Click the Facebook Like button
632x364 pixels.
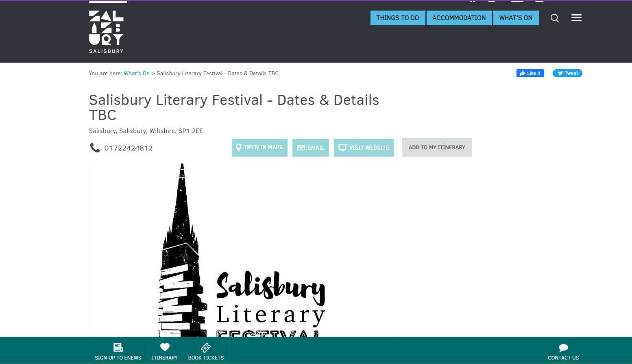point(530,73)
